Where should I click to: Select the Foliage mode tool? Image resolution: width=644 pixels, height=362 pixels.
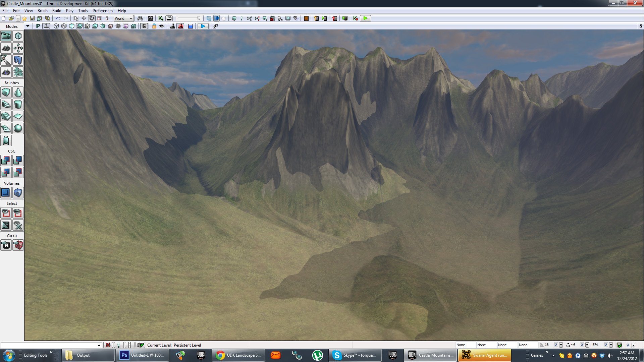tap(18, 72)
